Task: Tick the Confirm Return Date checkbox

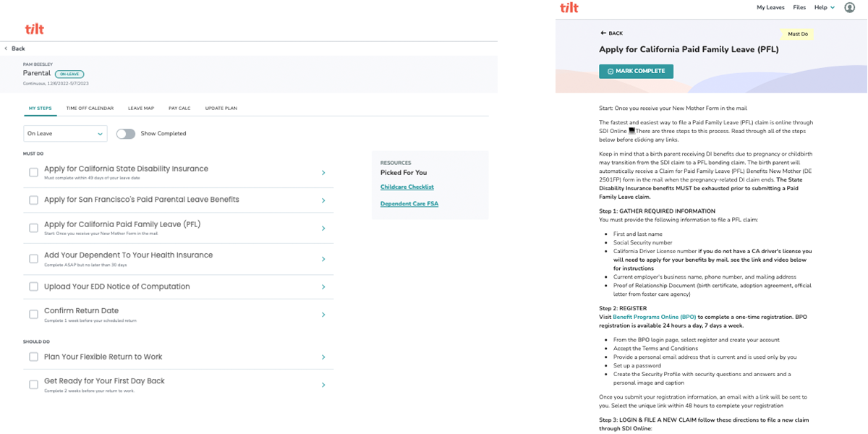Action: click(32, 314)
